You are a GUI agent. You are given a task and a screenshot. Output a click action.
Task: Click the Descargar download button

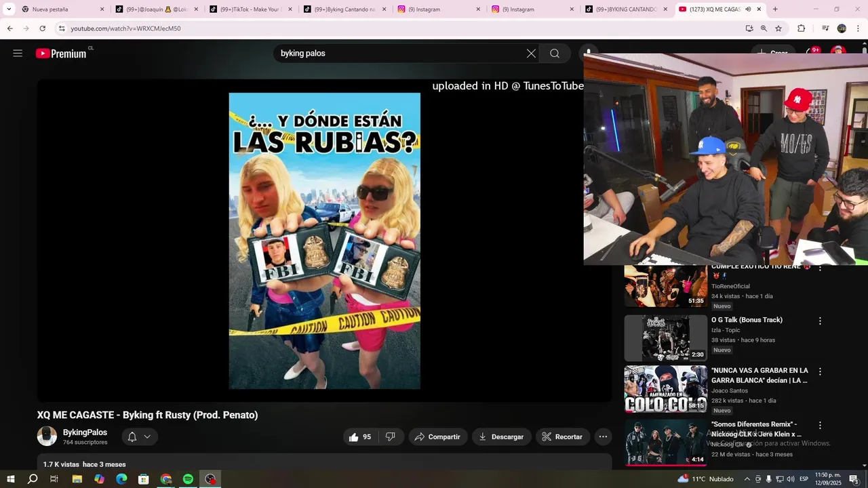point(502,437)
